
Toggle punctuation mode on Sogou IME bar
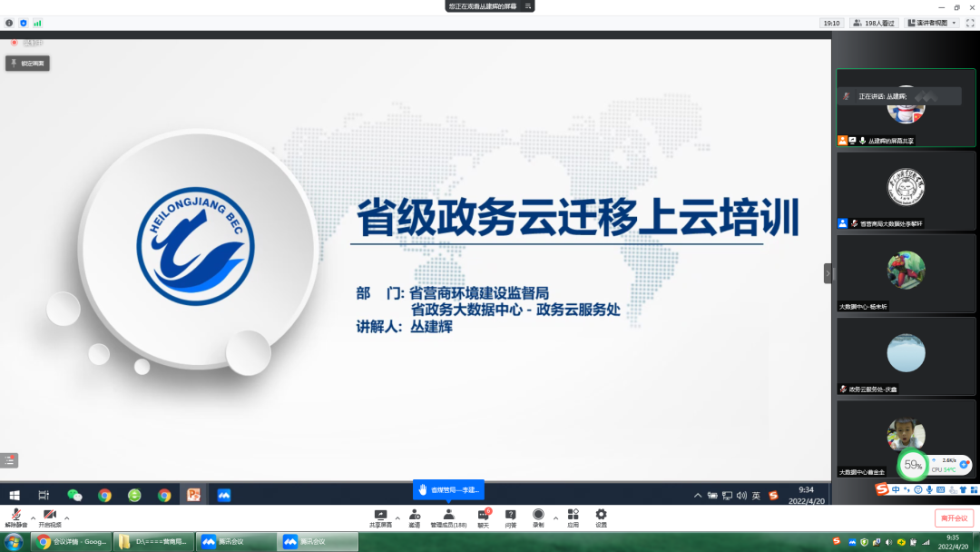click(x=906, y=489)
